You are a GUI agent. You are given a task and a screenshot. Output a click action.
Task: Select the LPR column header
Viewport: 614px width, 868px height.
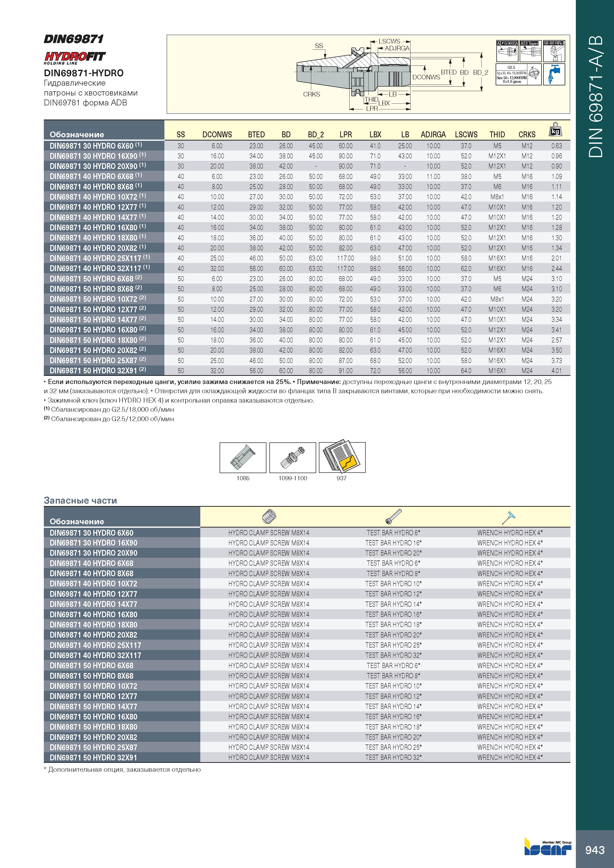pyautogui.click(x=346, y=135)
